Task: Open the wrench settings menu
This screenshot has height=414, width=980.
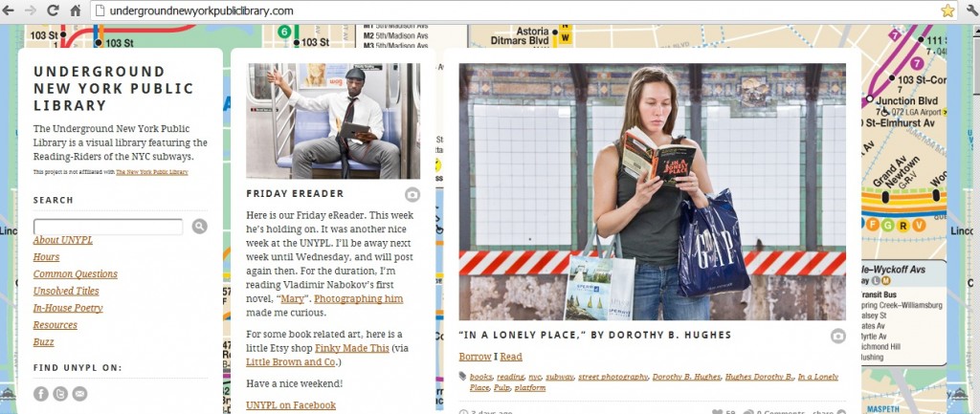Action: coord(972,11)
